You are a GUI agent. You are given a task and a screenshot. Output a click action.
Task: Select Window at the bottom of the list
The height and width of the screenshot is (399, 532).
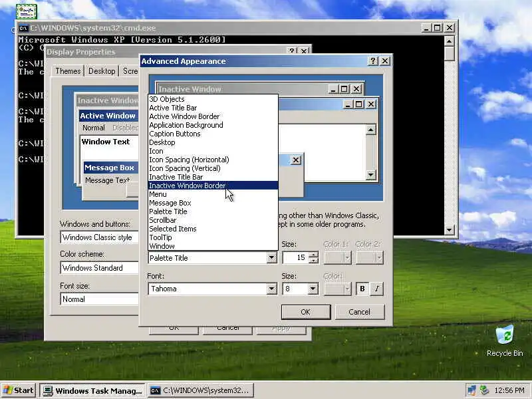tap(213, 246)
